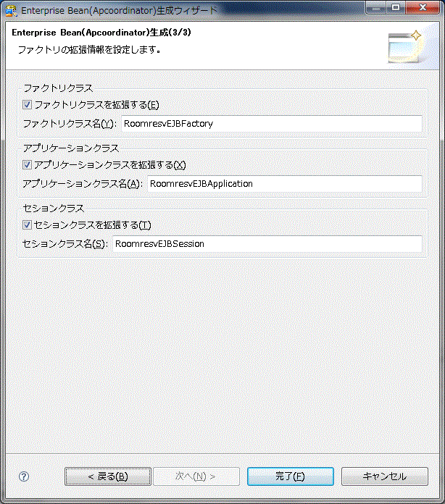Click the アプリケーションクラス名 input field
Viewport: 445px width, 504px height.
pyautogui.click(x=285, y=184)
